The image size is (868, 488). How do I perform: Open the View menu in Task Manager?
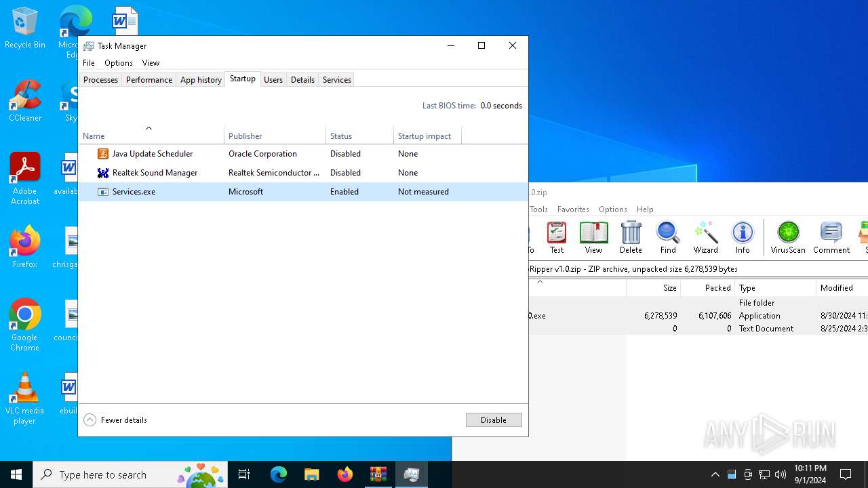pos(151,63)
